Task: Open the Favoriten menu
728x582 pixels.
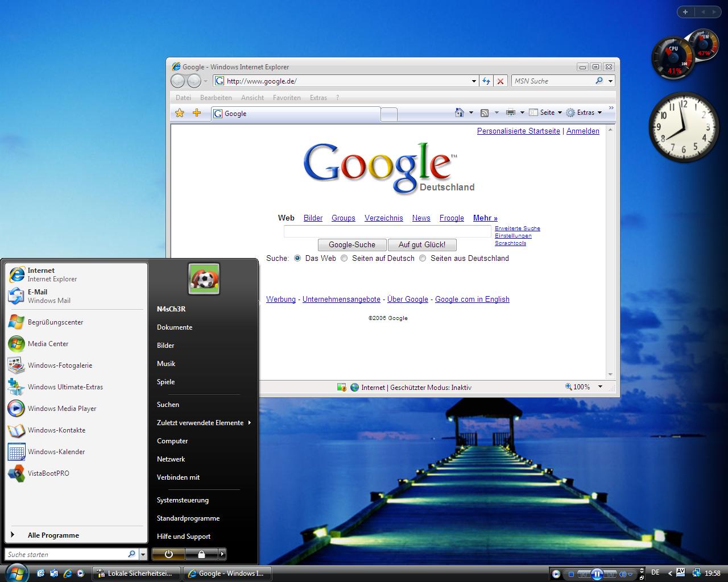Action: click(x=287, y=98)
